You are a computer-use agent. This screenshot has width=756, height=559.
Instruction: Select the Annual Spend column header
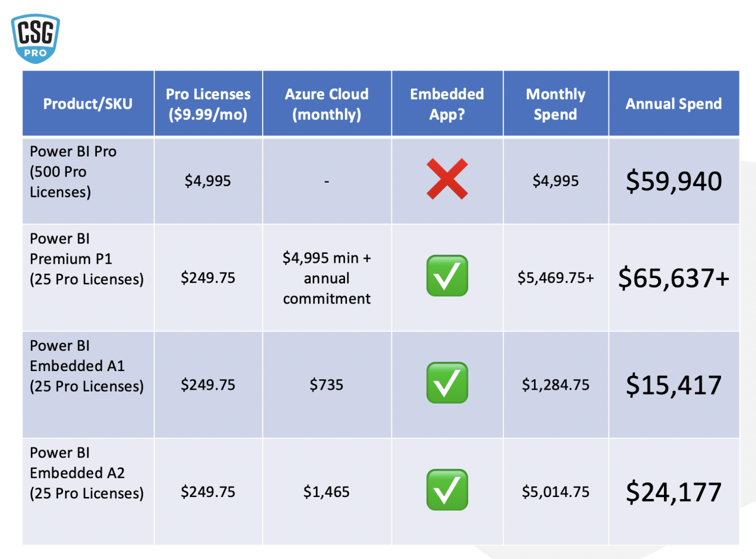click(673, 104)
